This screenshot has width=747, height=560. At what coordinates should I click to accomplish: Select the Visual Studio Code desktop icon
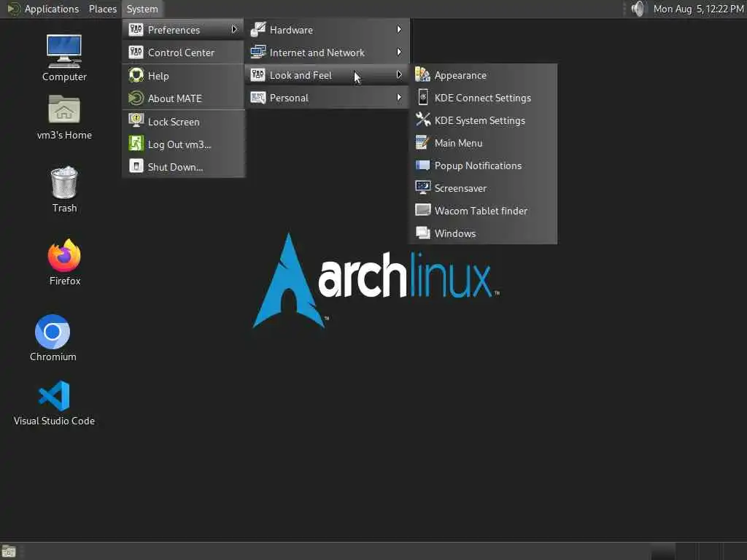54,402
